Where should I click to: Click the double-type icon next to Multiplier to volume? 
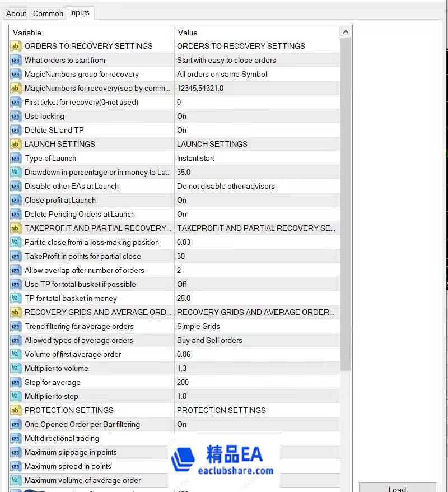[16, 368]
